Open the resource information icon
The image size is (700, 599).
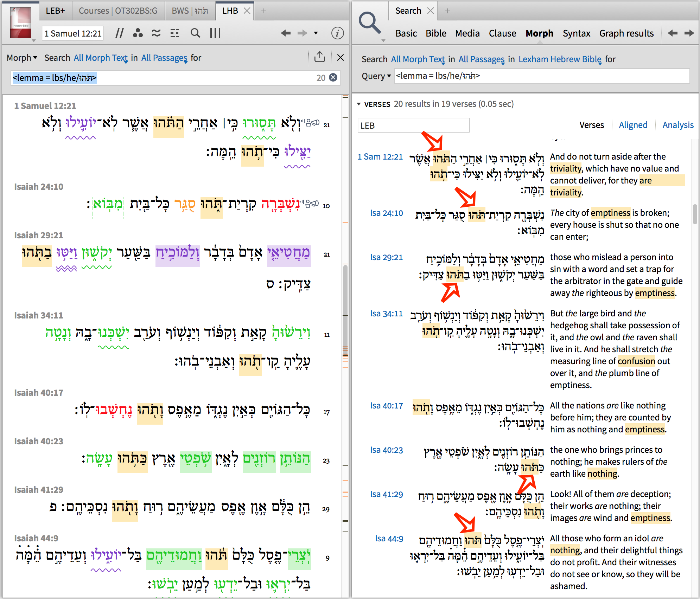(337, 33)
